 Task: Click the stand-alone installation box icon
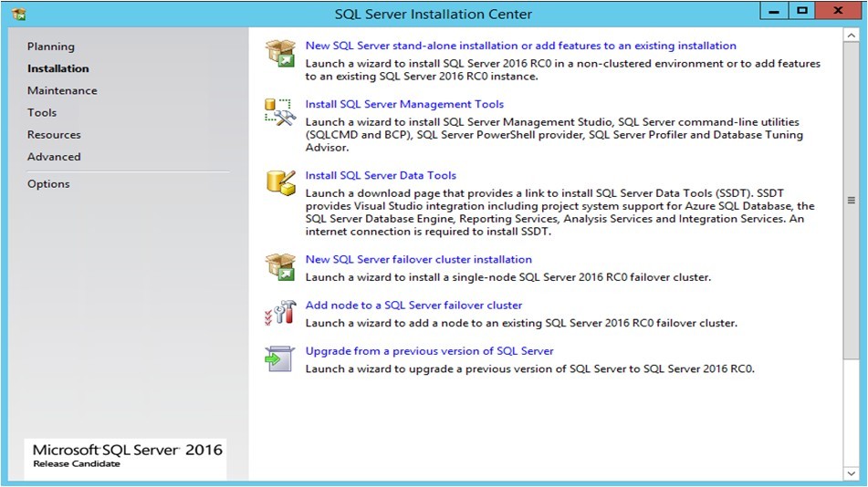[280, 53]
